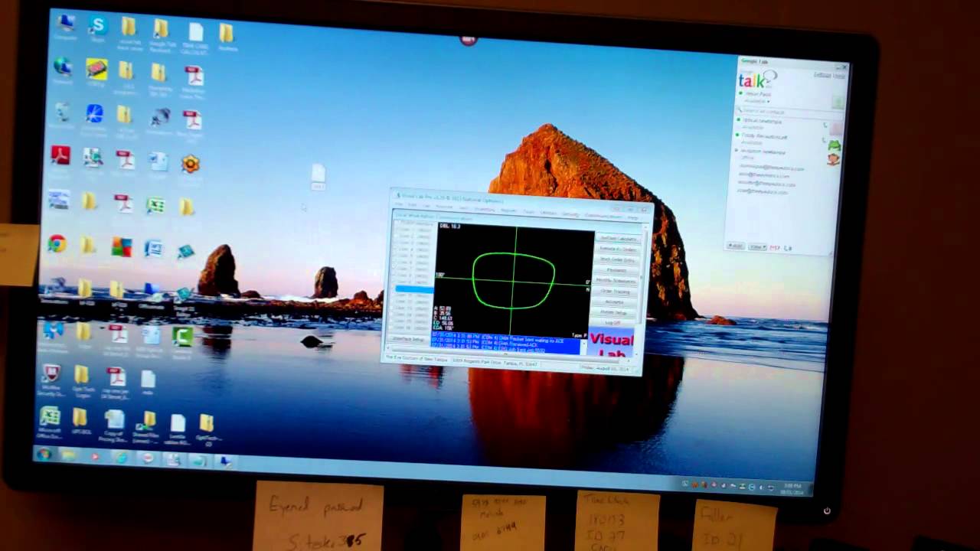Screen dimensions: 980x551
Task: Open the Reports menu in Visual Lab
Action: 508,210
